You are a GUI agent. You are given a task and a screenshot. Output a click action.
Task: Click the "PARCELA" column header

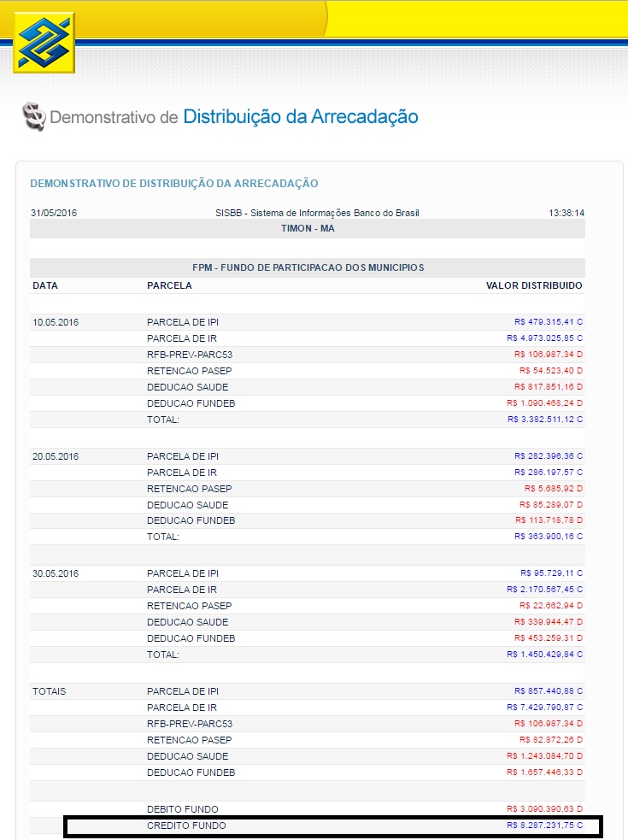169,285
